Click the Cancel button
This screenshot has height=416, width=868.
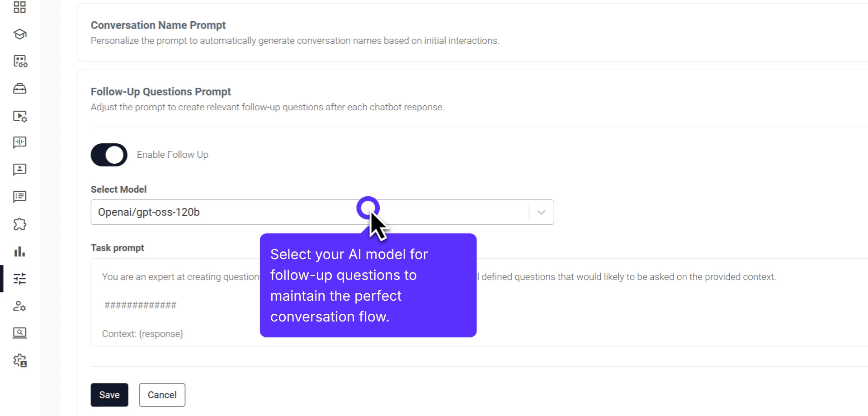162,395
